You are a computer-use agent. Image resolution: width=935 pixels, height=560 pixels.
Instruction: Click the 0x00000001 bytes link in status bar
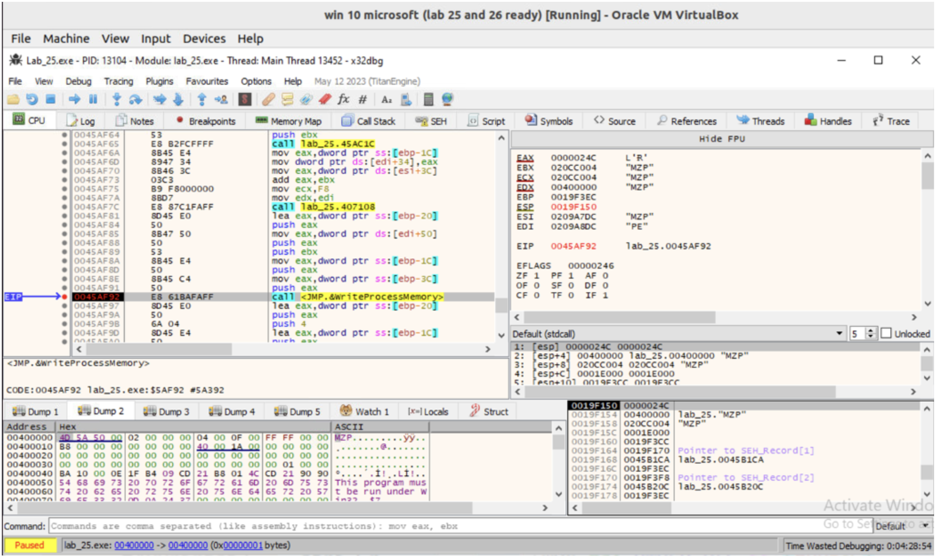coord(243,545)
